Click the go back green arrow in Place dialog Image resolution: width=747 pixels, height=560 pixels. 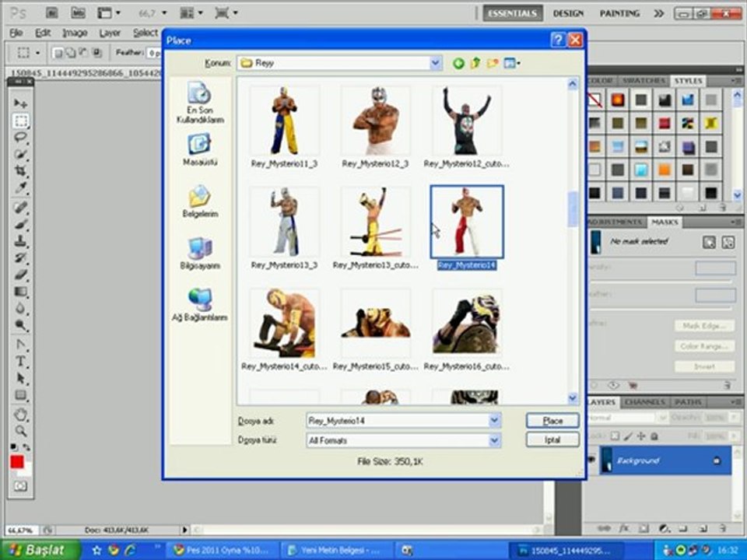click(458, 63)
